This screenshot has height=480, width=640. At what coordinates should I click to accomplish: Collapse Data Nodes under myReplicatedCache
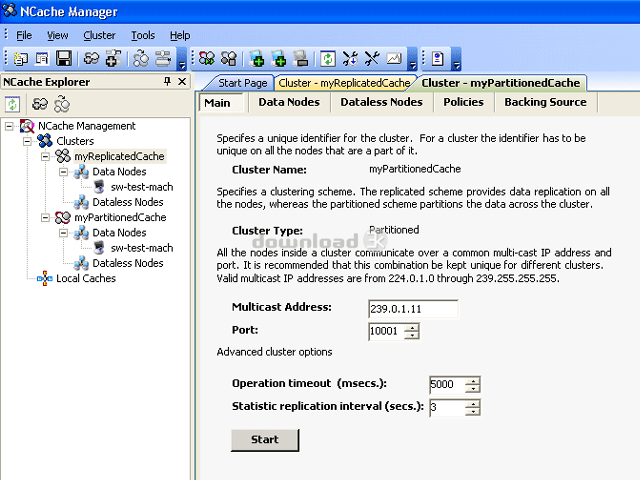[63, 172]
